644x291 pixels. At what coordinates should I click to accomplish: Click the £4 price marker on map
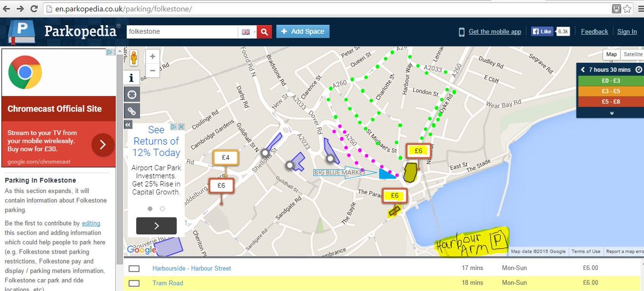[x=226, y=158]
